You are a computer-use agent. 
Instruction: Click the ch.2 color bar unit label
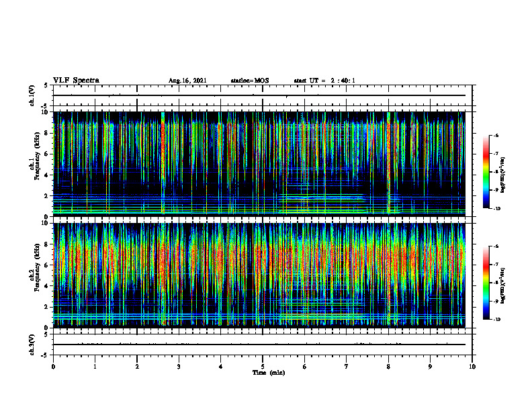pyautogui.click(x=504, y=286)
